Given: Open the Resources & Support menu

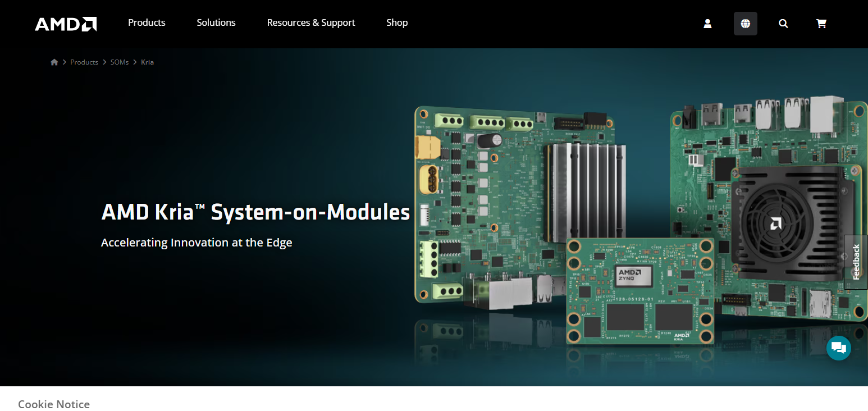Looking at the screenshot, I should click(x=311, y=22).
